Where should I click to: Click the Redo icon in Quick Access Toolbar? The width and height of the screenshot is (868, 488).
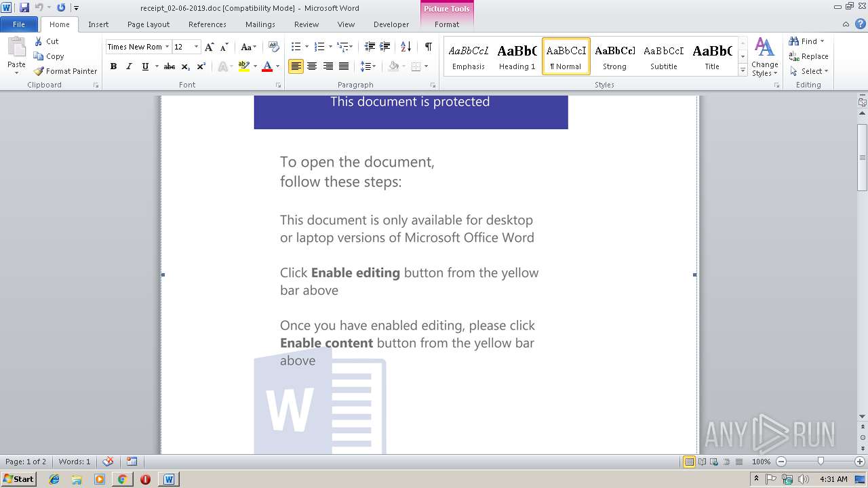[x=61, y=7]
